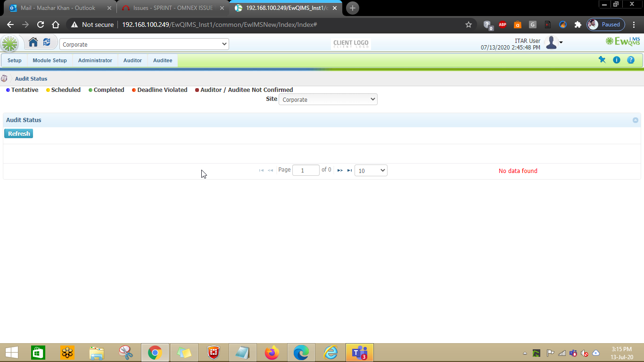Collapse the Audit Status panel
The image size is (644, 362).
[x=636, y=120]
